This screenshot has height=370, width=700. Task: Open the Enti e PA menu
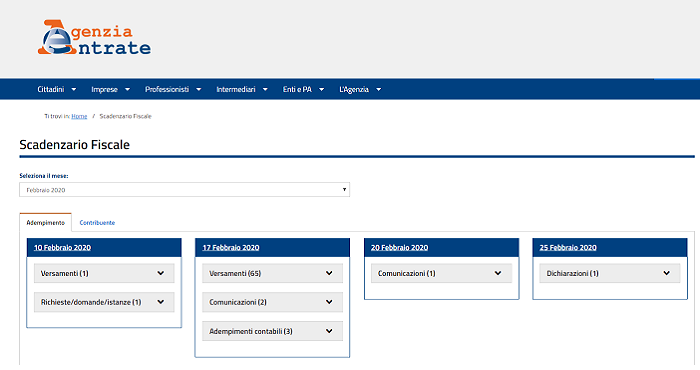click(297, 89)
